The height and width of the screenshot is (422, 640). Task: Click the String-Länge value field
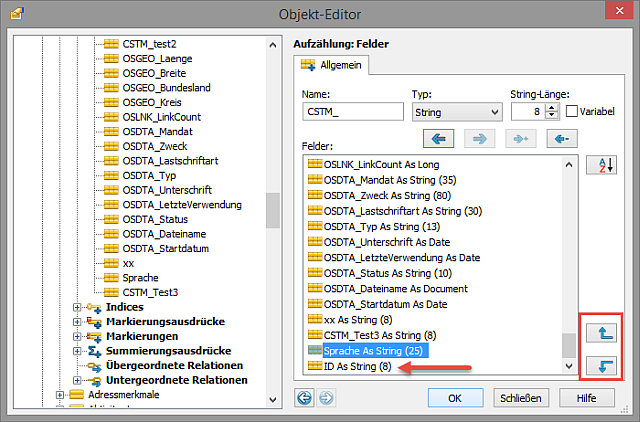click(x=529, y=111)
